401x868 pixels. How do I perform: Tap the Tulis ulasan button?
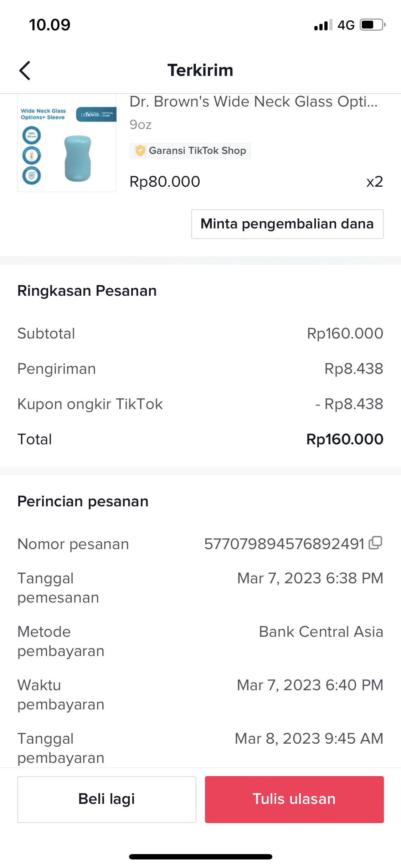[x=294, y=799]
